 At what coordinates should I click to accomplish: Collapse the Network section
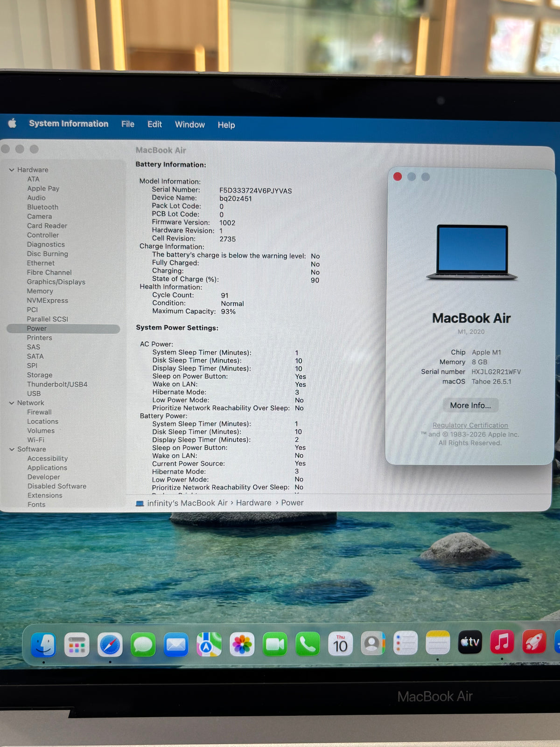tap(12, 403)
